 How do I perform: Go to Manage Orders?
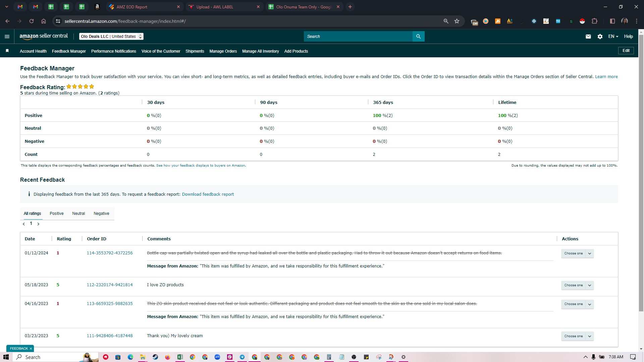click(223, 51)
